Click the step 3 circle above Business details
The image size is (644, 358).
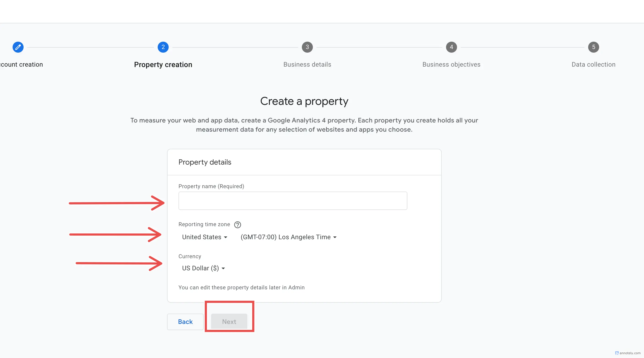coord(307,47)
